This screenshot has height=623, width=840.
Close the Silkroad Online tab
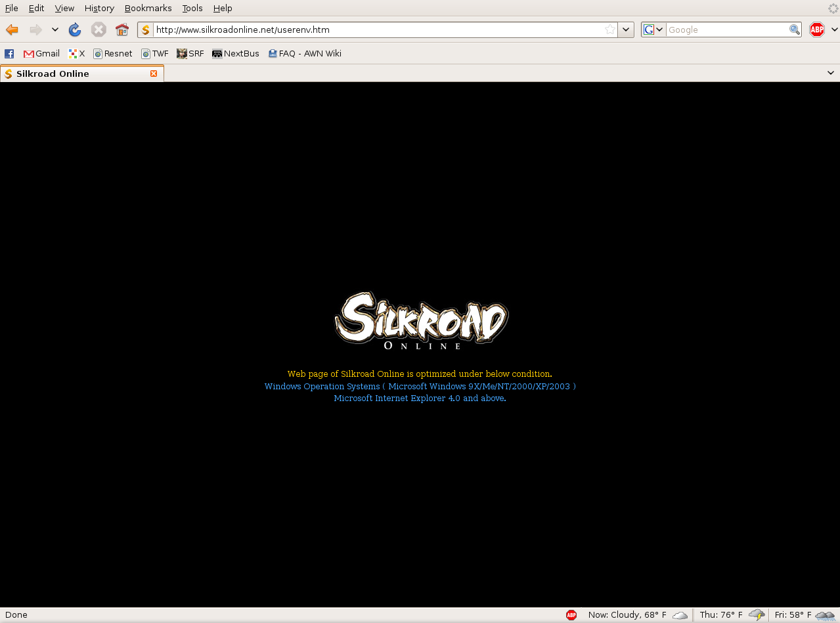[x=154, y=74]
